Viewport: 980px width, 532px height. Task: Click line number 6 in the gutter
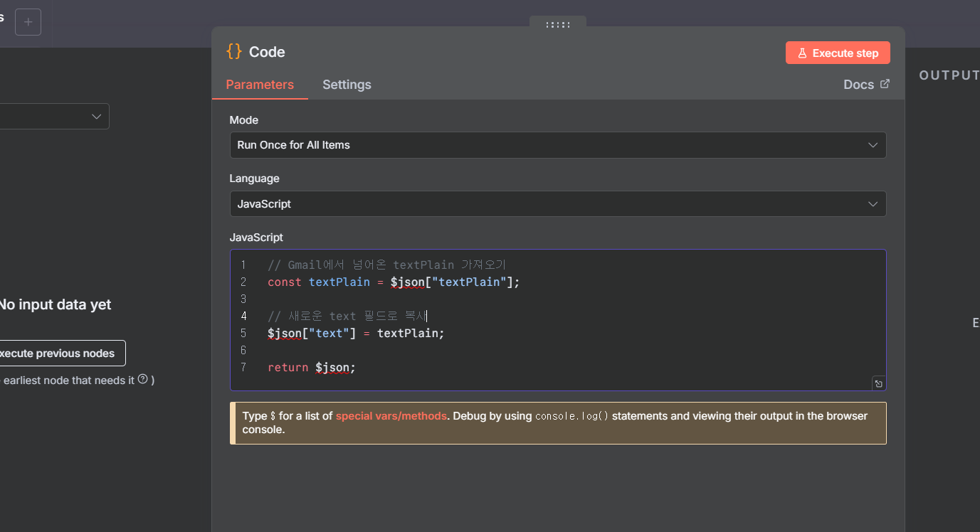[243, 351]
